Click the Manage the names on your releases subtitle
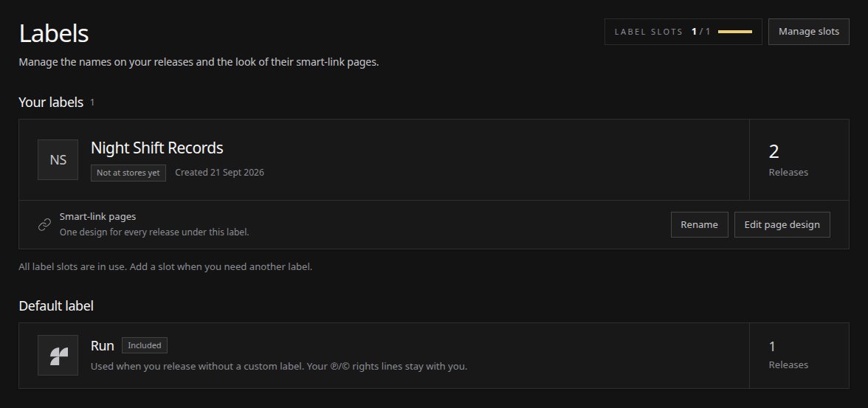The height and width of the screenshot is (408, 868). pos(199,62)
